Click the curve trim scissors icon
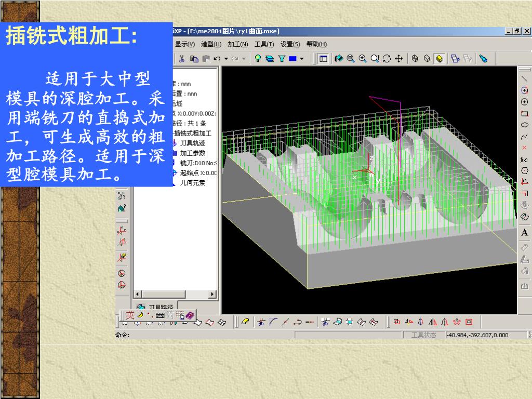Image resolution: width=532 pixels, height=399 pixels. (261, 322)
